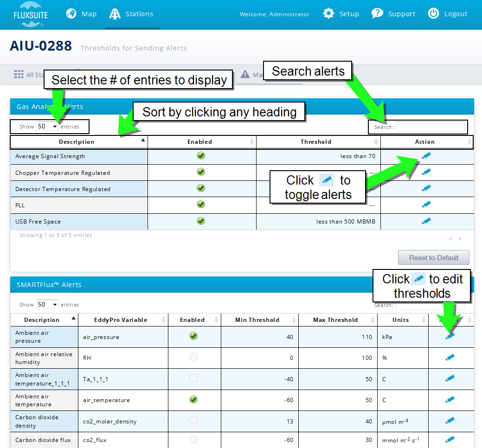Sort Gas Analyzer table by Enabled
Viewport: 482px width, 448px height.
tap(202, 141)
